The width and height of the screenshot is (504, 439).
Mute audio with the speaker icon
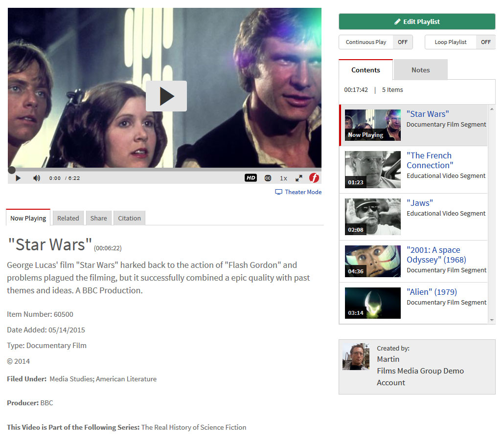pyautogui.click(x=37, y=178)
